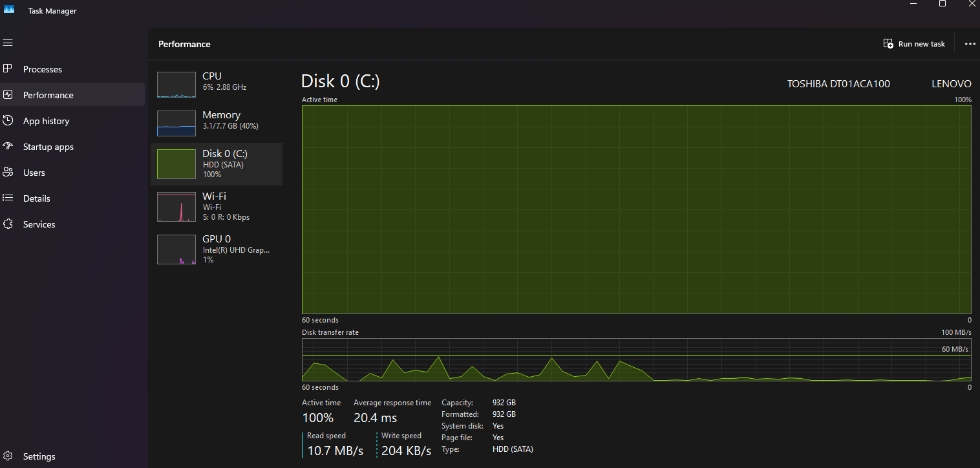Click the HDD (SATA) Type value in disk details
The height and width of the screenshot is (468, 980).
coord(513,449)
